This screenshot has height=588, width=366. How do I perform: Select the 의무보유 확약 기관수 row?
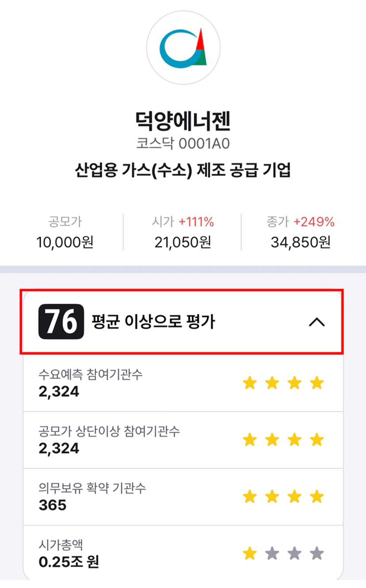point(183,497)
